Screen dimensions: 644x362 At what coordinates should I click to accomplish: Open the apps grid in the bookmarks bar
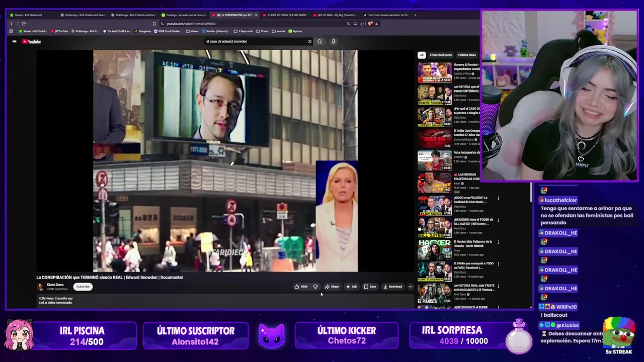point(11,31)
